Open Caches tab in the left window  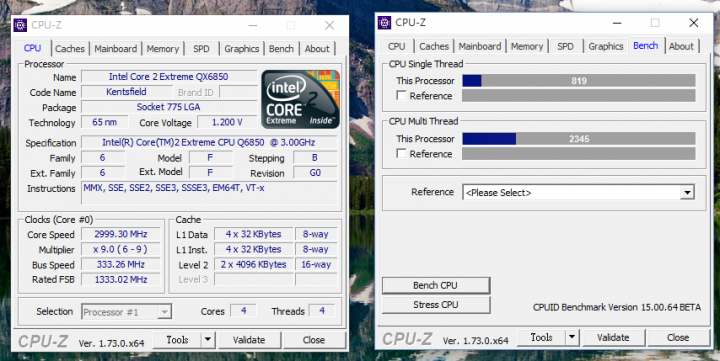point(70,49)
